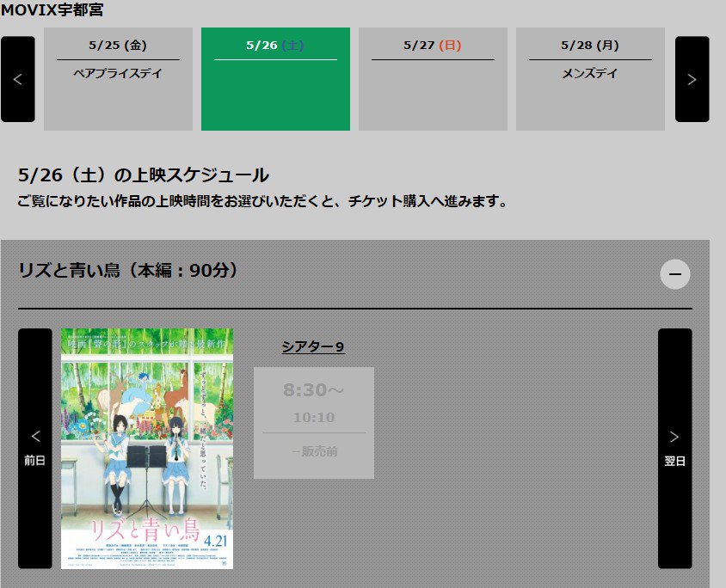Go to previous dates in date carousel
Image resolution: width=726 pixels, height=588 pixels.
[17, 79]
